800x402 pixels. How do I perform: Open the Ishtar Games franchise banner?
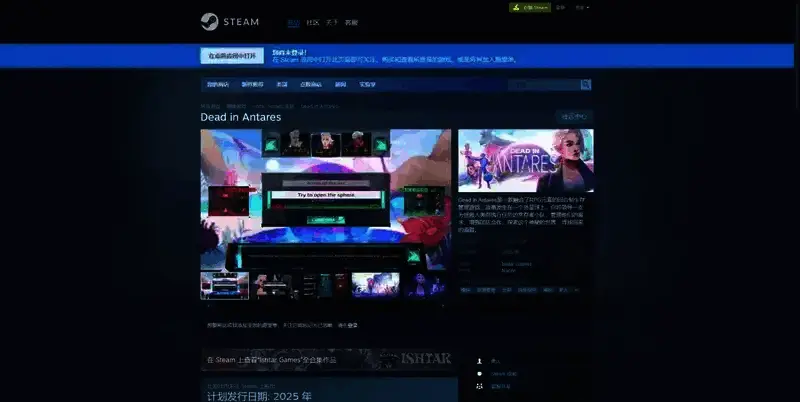pyautogui.click(x=328, y=359)
